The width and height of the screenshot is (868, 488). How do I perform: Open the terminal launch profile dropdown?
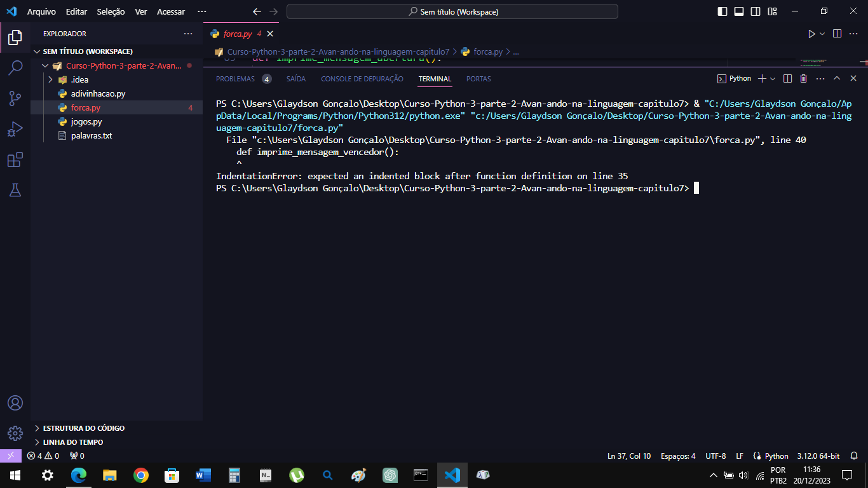coord(773,78)
